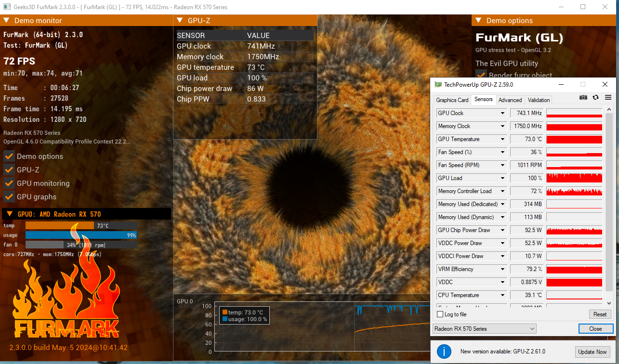Click the orange temp legend color square
The image size is (619, 364).
[225, 312]
